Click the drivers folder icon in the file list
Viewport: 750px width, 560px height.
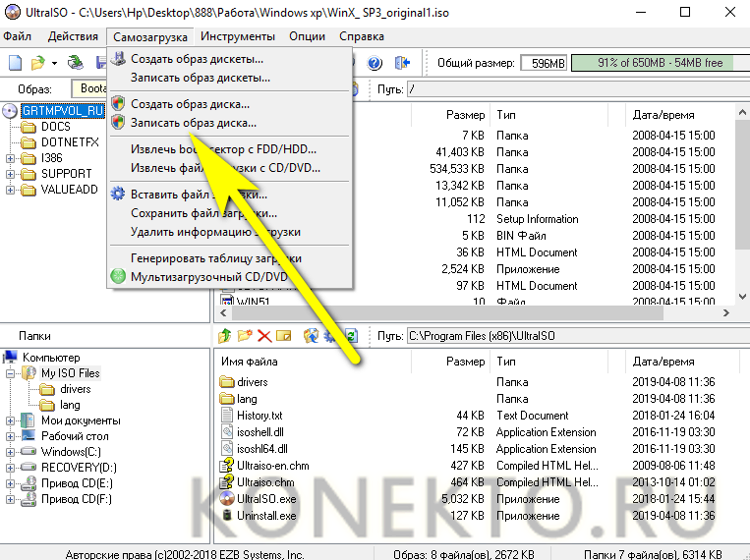click(227, 381)
